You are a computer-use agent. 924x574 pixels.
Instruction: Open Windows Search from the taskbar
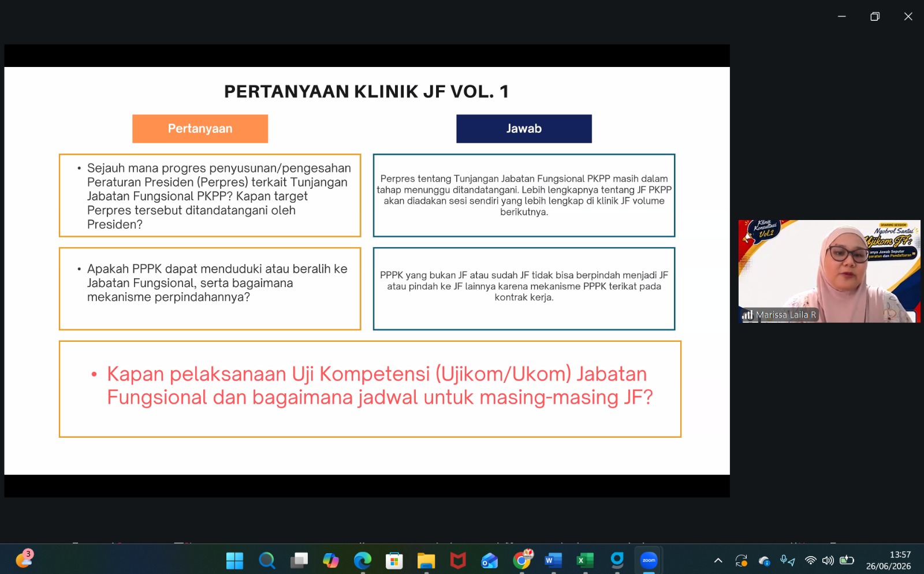pyautogui.click(x=267, y=560)
